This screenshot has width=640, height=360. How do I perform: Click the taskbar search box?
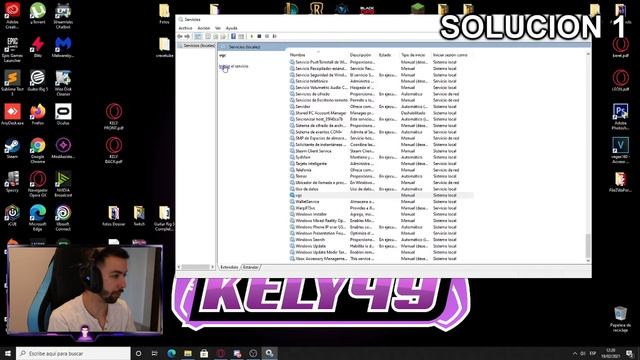click(x=73, y=353)
